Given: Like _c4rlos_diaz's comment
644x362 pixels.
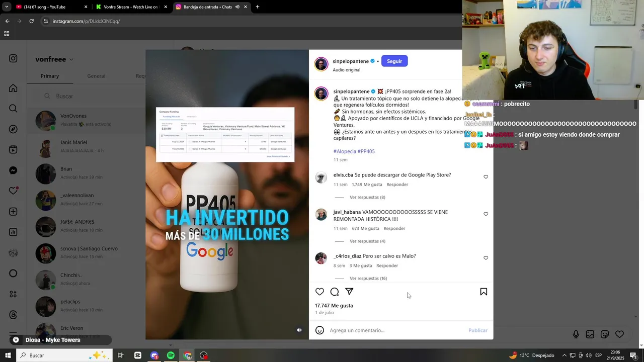Looking at the screenshot, I should pos(486,258).
